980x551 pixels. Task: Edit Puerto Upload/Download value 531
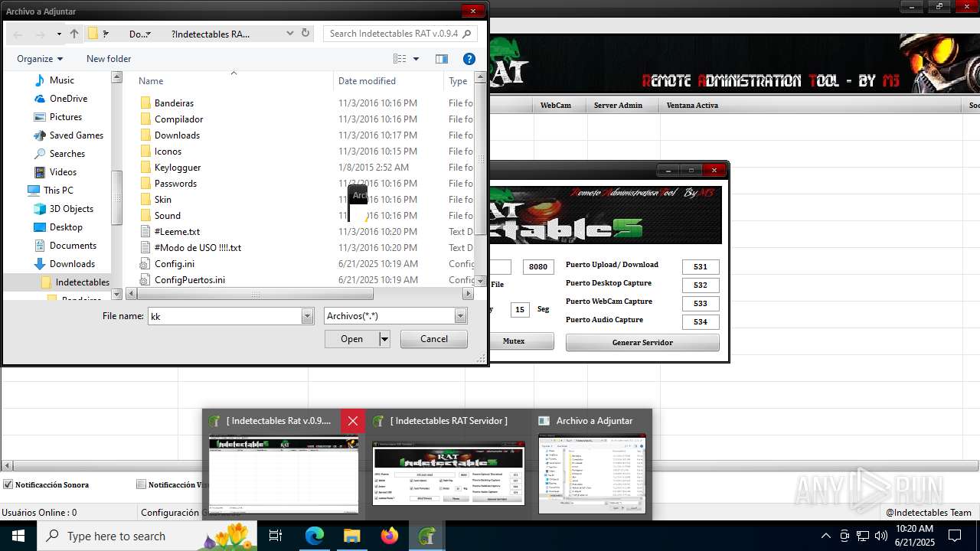pos(701,266)
